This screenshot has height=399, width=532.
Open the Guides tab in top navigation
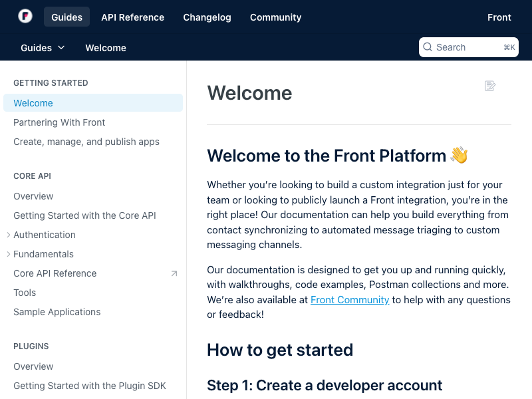67,17
